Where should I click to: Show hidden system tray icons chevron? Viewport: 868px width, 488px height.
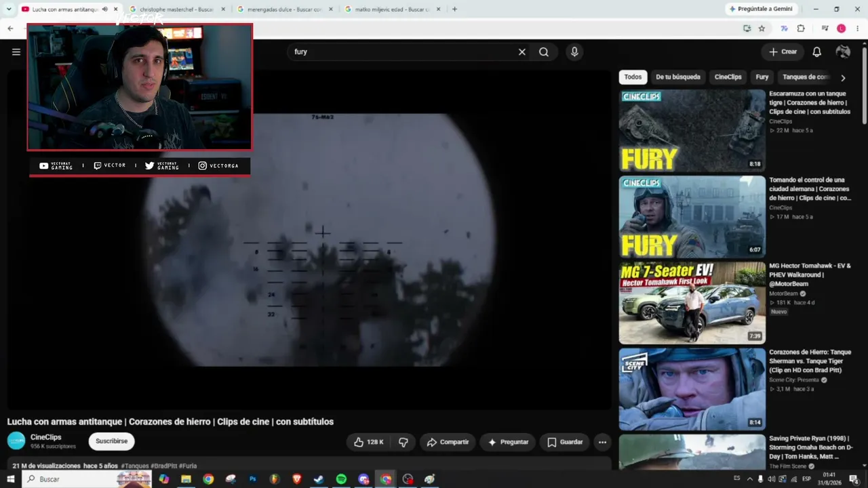pos(749,479)
